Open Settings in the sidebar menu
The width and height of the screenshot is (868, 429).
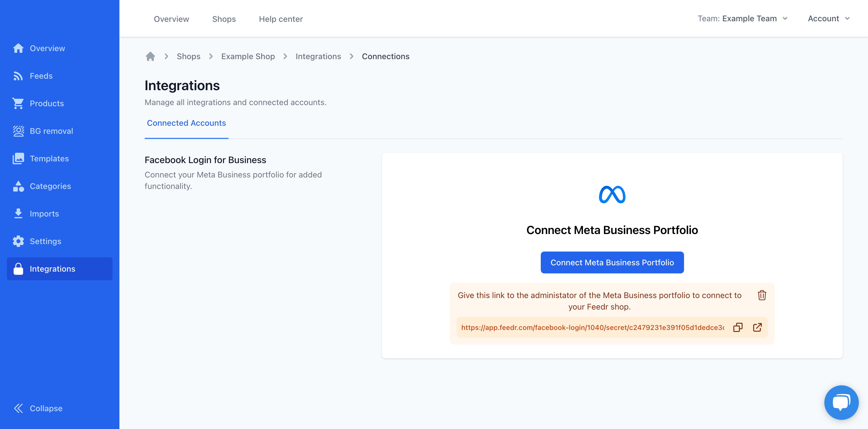tap(60, 241)
